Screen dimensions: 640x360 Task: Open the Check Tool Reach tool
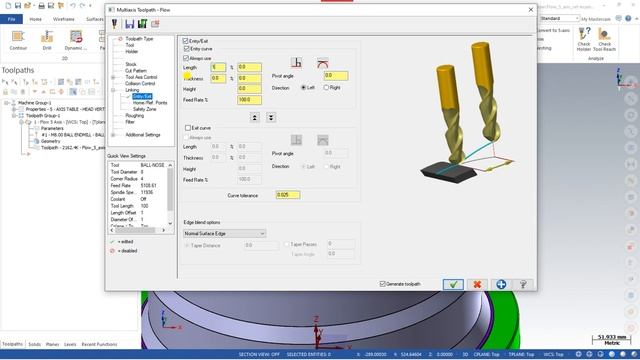pos(604,39)
